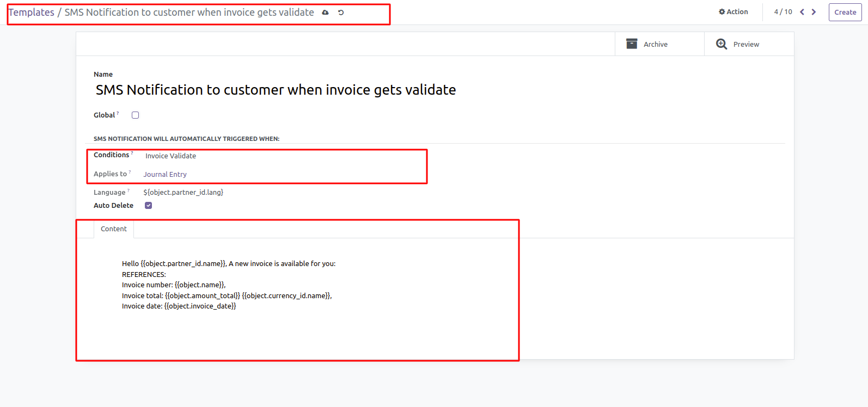Click into the SMS content body text
Image resolution: width=868 pixels, height=407 pixels.
click(x=229, y=285)
